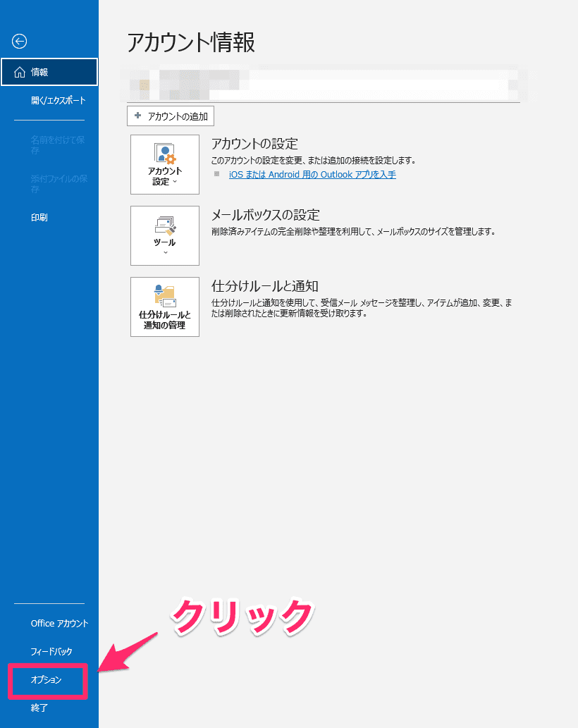
Task: Open the 開く/エクスポート menu item
Action: point(58,101)
